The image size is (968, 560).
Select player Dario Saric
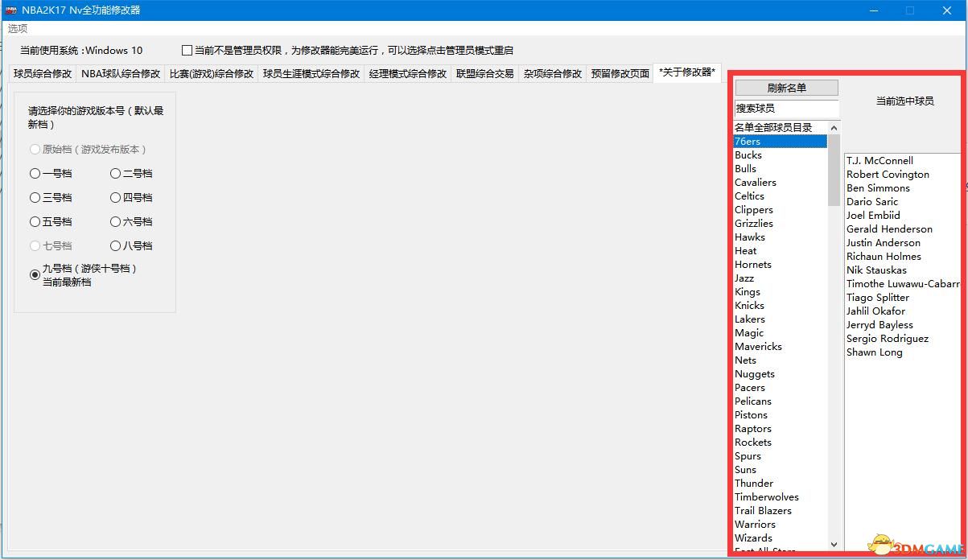point(903,202)
